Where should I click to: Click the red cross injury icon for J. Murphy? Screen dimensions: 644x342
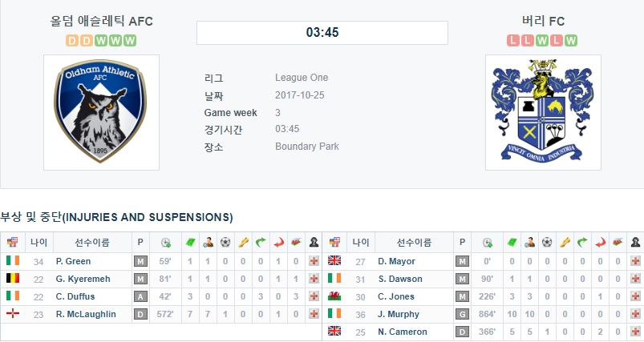click(x=635, y=314)
